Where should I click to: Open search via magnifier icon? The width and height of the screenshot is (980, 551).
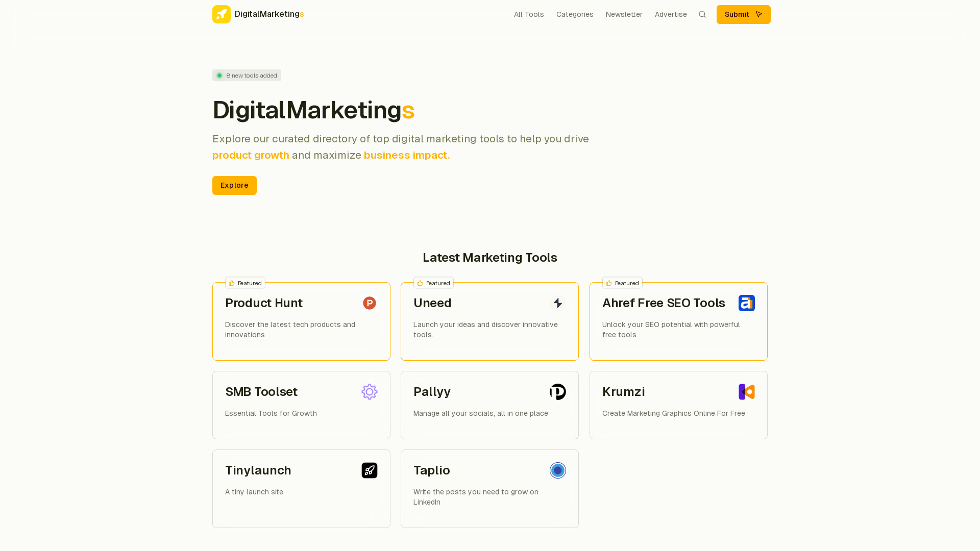tap(702, 14)
